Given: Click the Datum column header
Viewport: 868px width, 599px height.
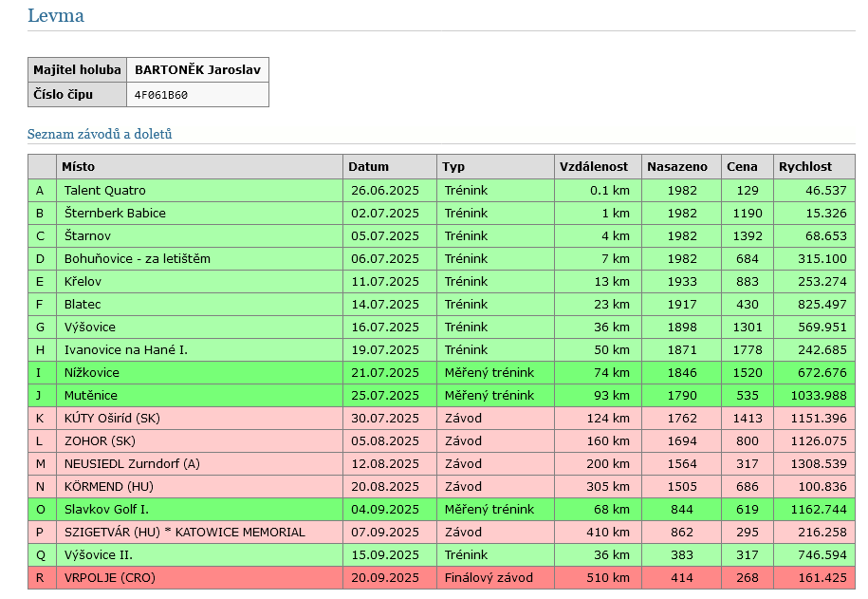Looking at the screenshot, I should (x=368, y=167).
